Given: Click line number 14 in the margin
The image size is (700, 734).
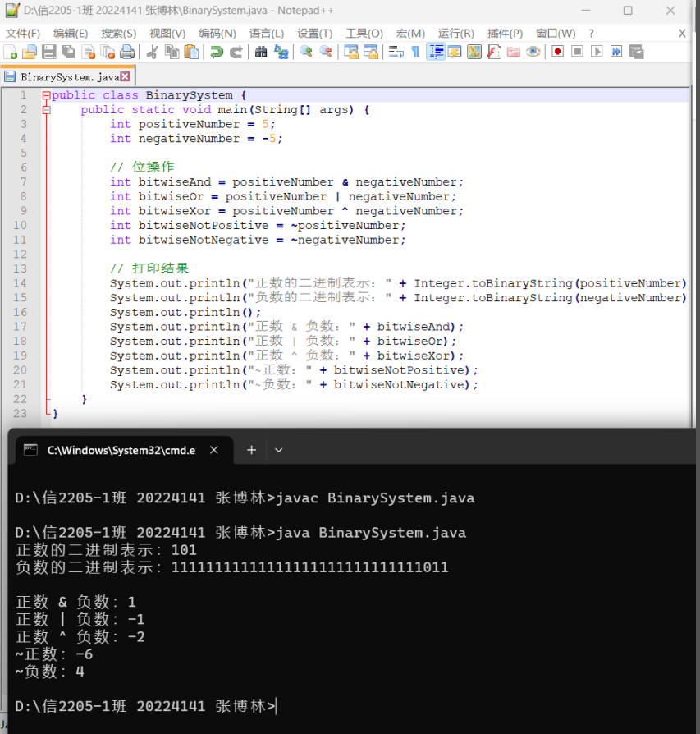Looking at the screenshot, I should coord(21,283).
